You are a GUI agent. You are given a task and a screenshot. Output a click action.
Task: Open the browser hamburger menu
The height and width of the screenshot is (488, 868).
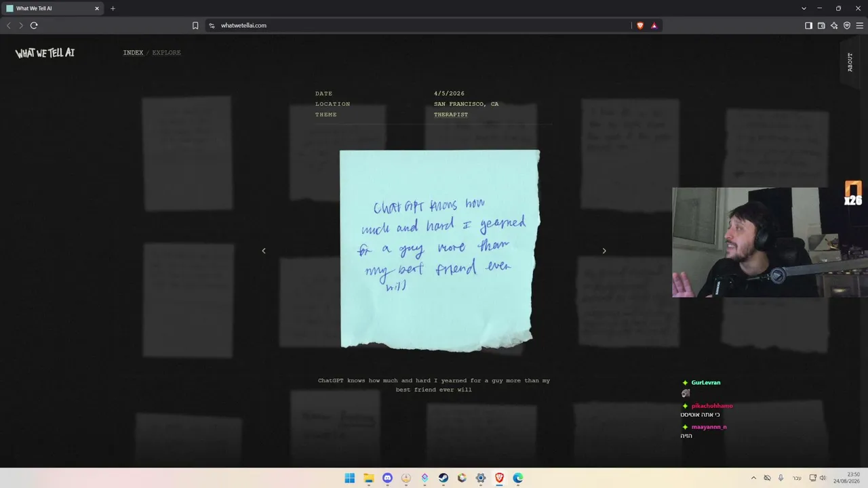click(x=860, y=26)
